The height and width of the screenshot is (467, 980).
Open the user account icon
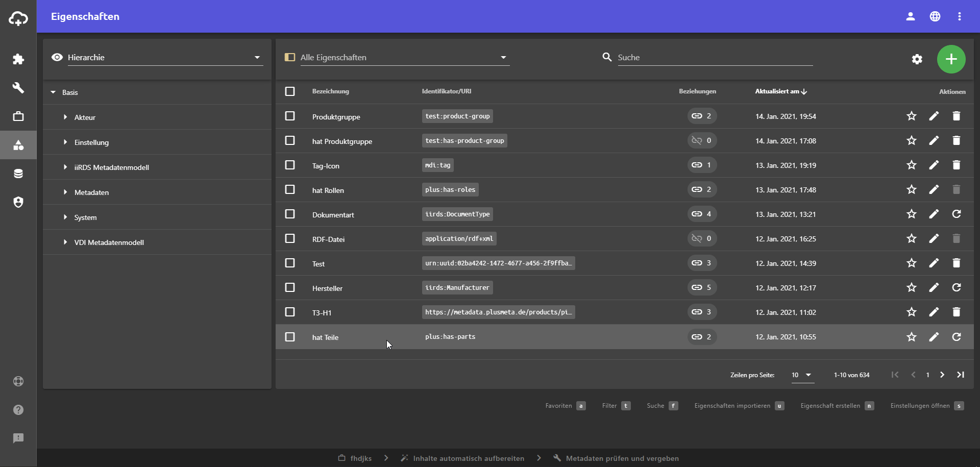[x=911, y=16]
